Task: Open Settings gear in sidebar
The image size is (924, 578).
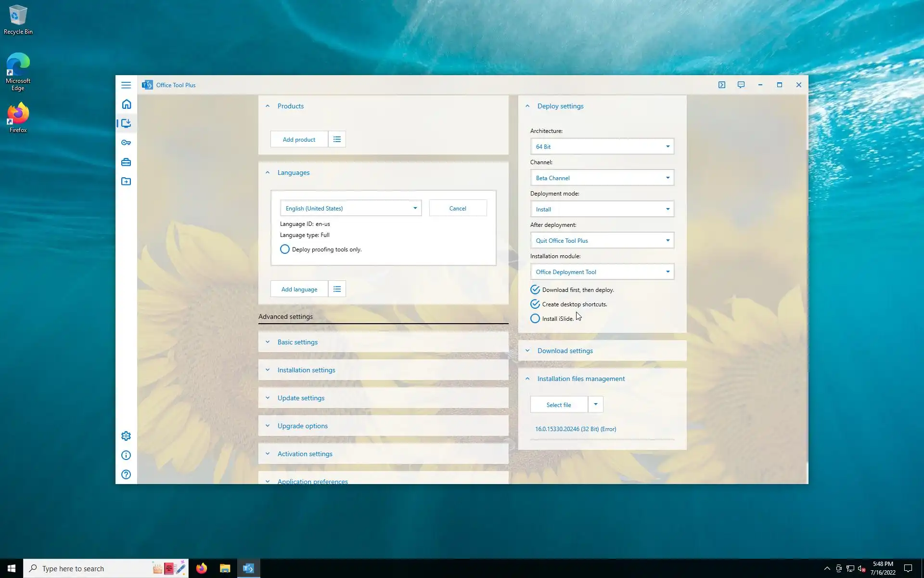Action: 126,436
